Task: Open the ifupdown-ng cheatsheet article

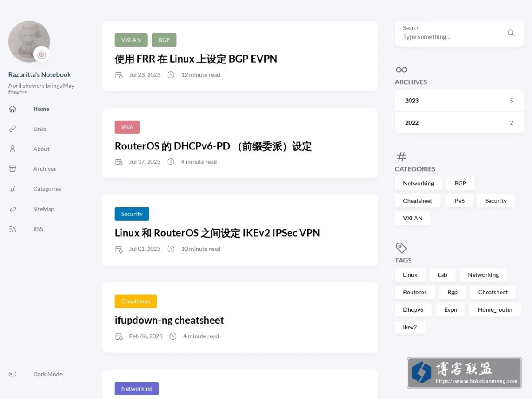Action: pyautogui.click(x=169, y=320)
